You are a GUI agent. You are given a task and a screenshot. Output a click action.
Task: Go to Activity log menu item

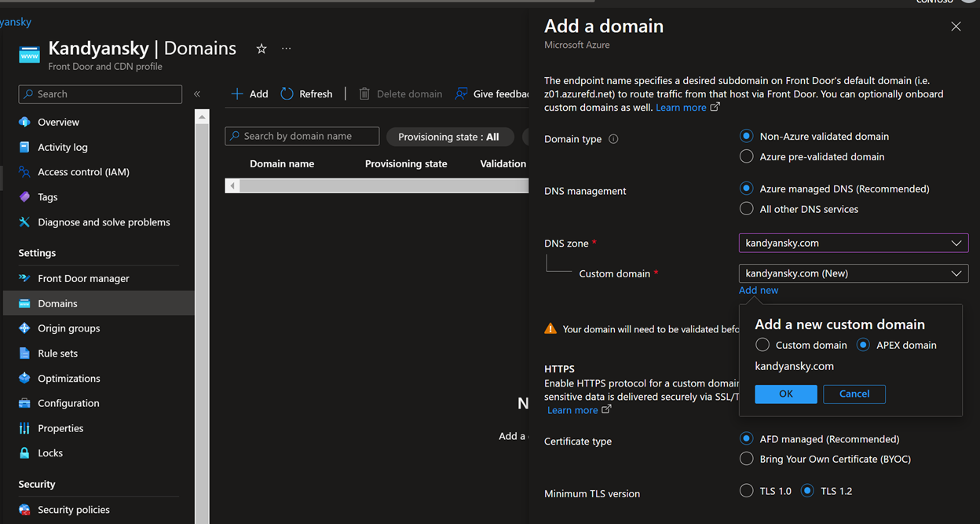[x=63, y=147]
